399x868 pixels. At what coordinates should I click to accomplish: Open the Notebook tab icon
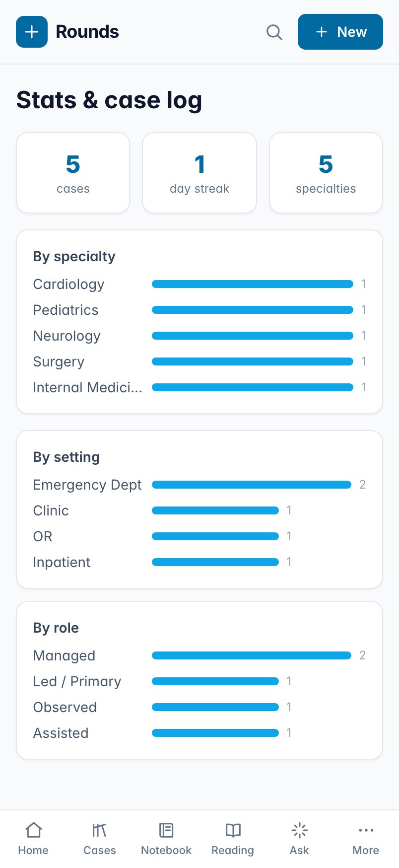pyautogui.click(x=166, y=830)
